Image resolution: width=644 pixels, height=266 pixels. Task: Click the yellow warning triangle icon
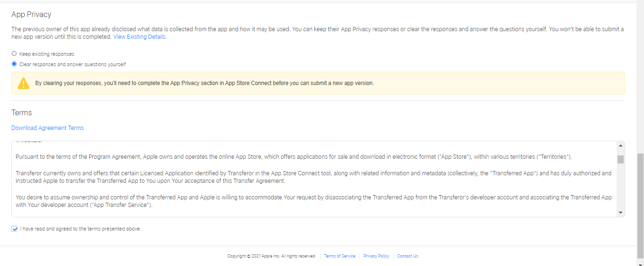coord(24,83)
